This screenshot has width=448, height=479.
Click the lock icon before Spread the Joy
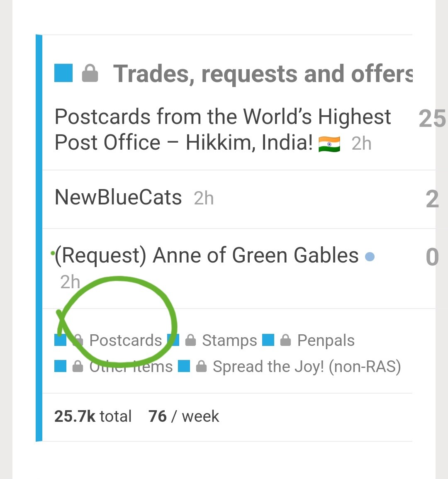[x=201, y=367]
